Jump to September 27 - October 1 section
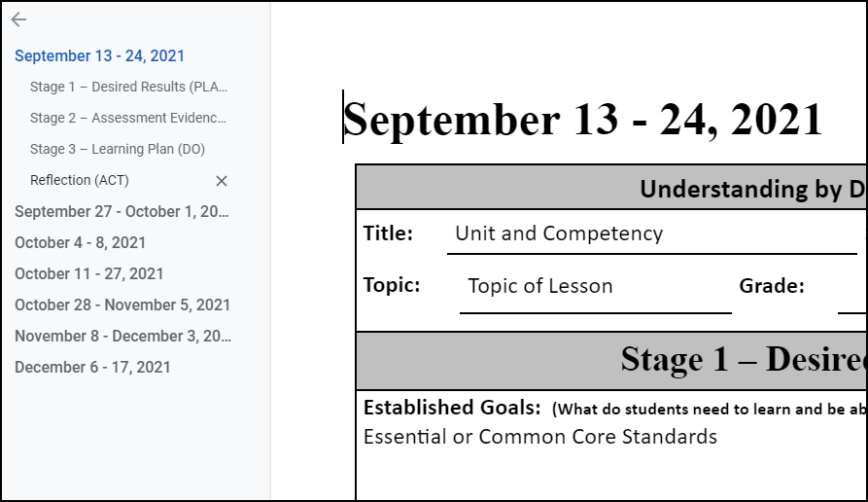The height and width of the screenshot is (502, 868). pyautogui.click(x=122, y=211)
